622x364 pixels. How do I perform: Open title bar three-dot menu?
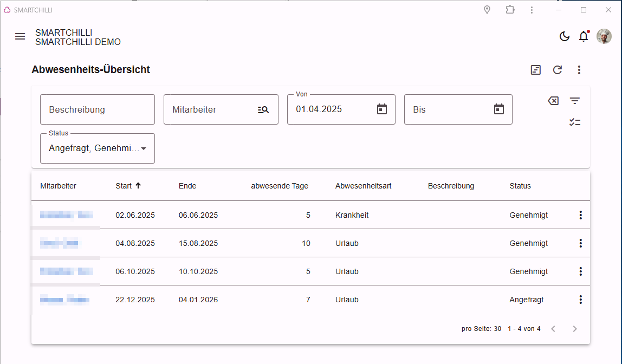[x=532, y=10]
